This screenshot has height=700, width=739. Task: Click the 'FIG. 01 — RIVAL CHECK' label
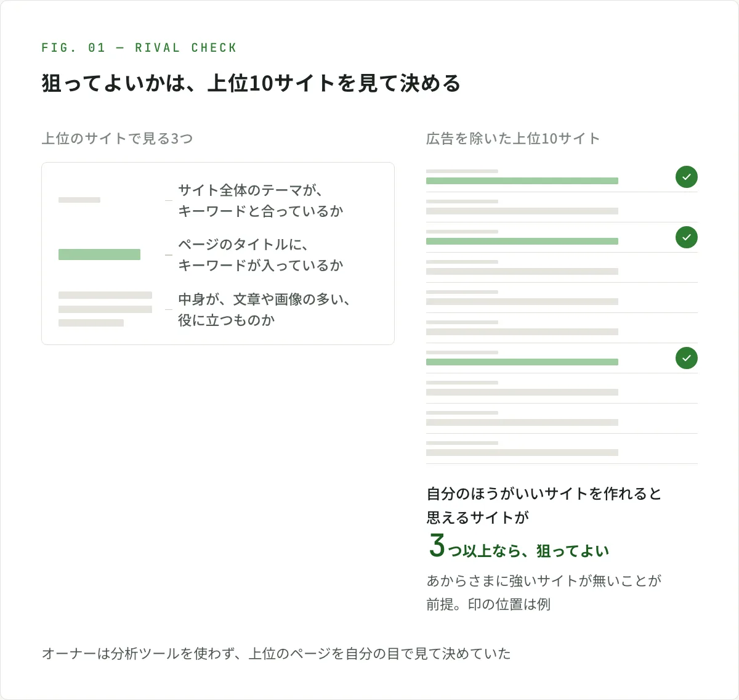click(x=139, y=48)
